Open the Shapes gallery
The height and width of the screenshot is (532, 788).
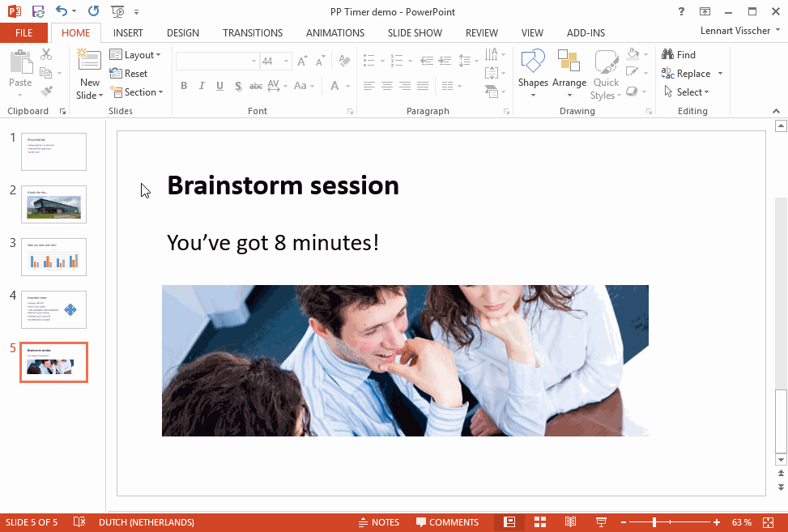pos(533,74)
